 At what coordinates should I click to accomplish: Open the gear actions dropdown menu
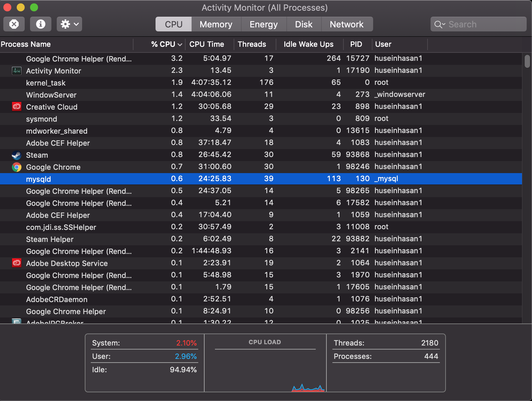[69, 24]
